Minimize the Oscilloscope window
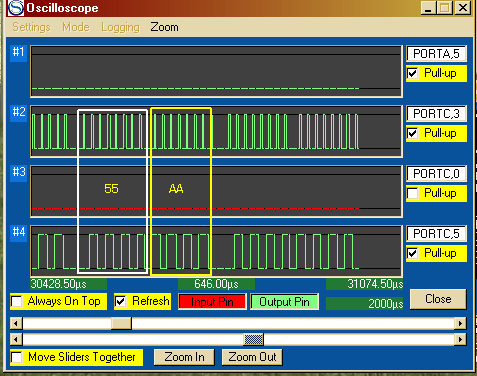The width and height of the screenshot is (477, 376). [x=428, y=8]
